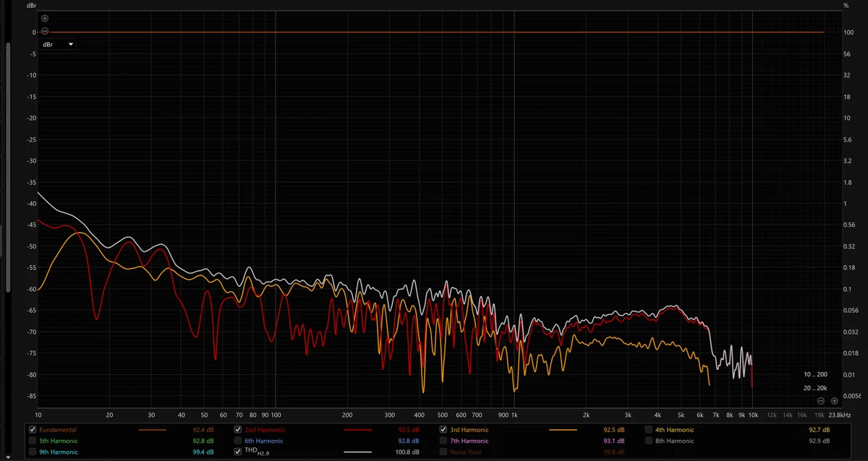Click the horizontal zoom-in plus icon at bottom-right
Screen dimensions: 868x461
[x=834, y=401]
